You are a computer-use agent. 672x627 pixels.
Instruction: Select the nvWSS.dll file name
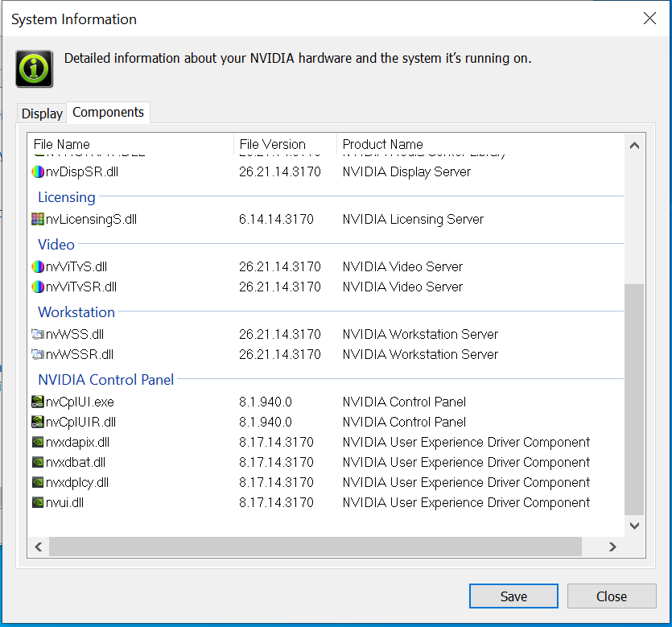pyautogui.click(x=75, y=334)
